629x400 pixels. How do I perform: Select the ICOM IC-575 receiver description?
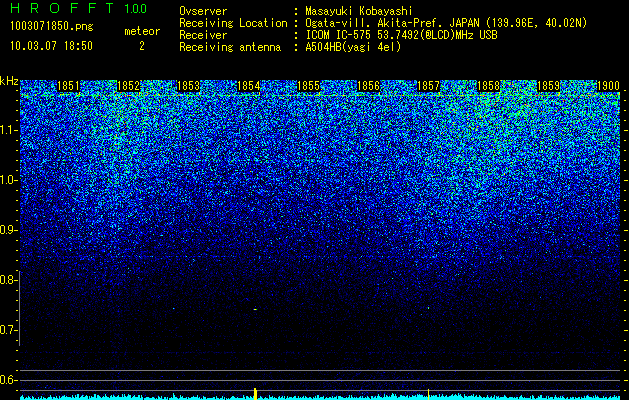point(401,35)
